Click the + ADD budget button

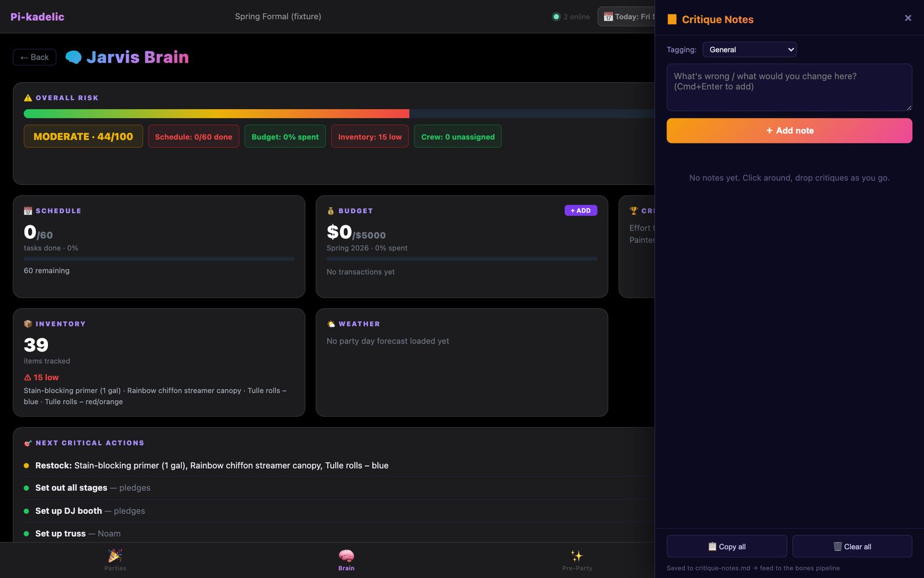coord(581,210)
